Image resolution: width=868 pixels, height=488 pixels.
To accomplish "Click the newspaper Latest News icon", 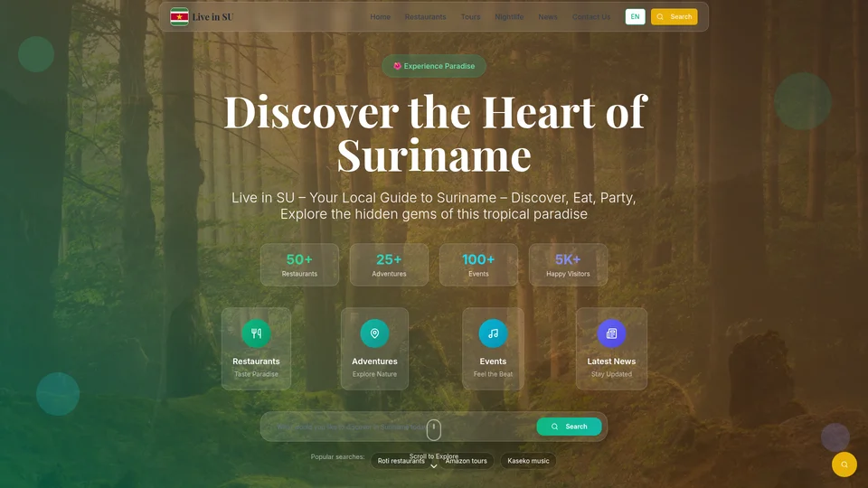I will [x=611, y=333].
